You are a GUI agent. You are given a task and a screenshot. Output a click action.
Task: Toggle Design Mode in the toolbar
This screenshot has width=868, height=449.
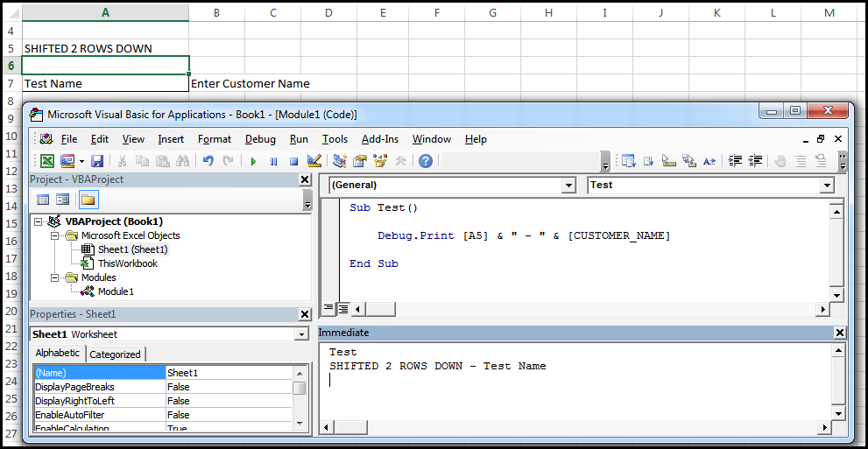tap(315, 161)
